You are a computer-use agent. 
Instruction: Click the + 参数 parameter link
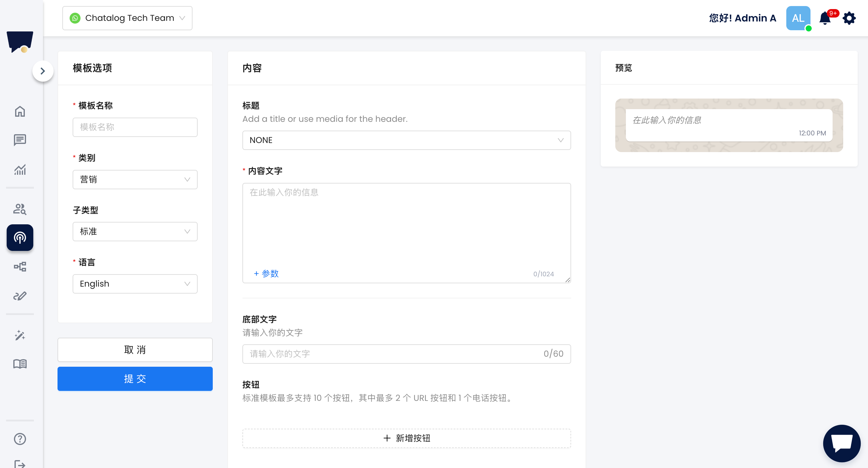point(266,273)
